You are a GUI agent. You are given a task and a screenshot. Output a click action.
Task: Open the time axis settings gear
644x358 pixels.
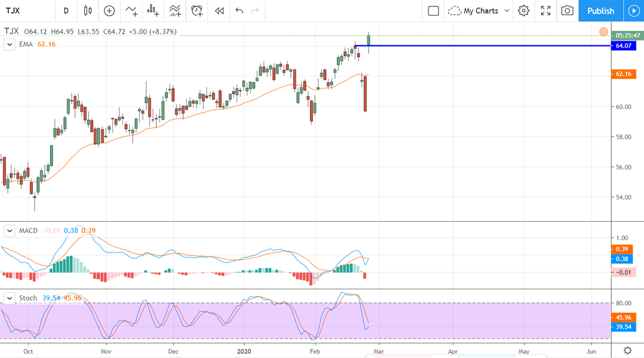pyautogui.click(x=627, y=351)
